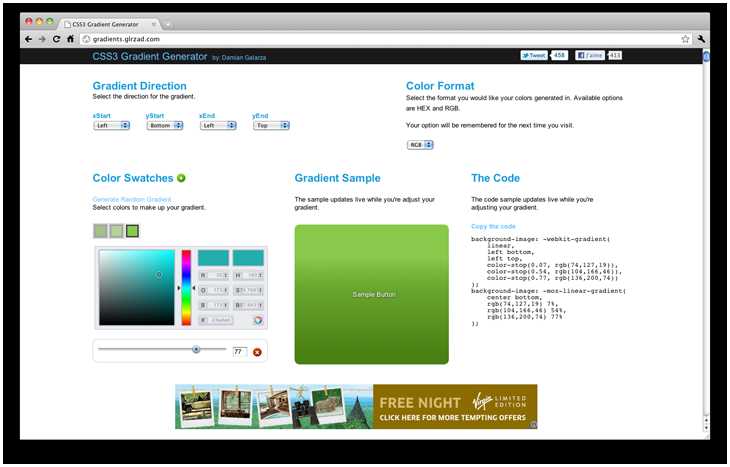Click the Tweet button

click(x=534, y=55)
